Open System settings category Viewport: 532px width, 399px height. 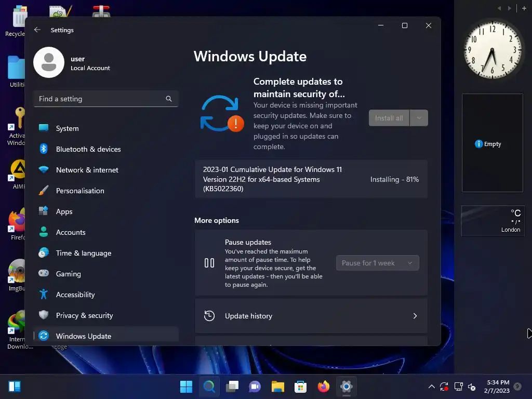(x=106, y=128)
